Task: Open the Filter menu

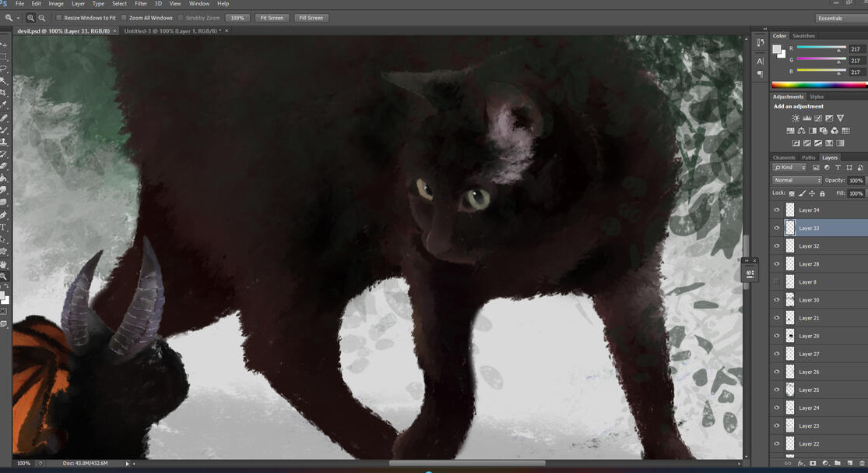Action: pos(141,4)
